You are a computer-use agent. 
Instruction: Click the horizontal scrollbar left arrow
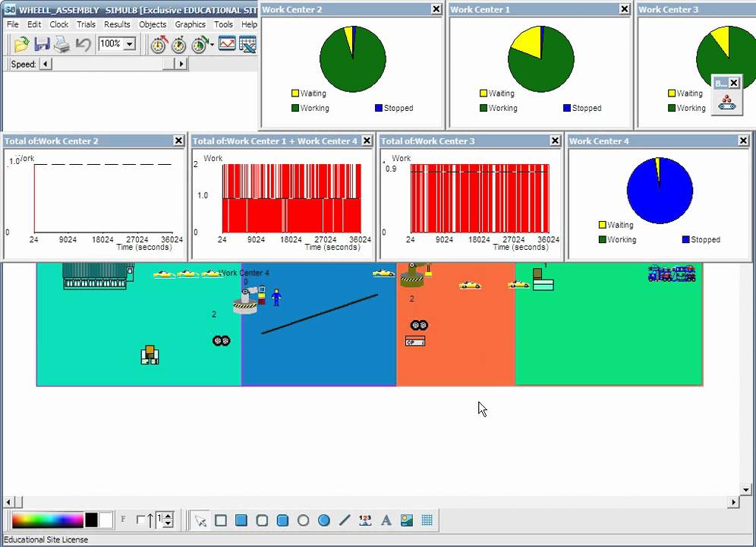click(x=8, y=503)
